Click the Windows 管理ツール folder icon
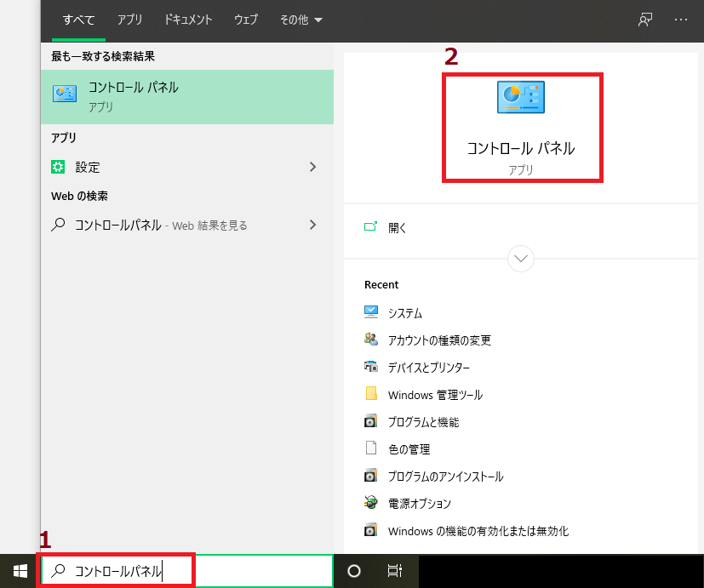This screenshot has width=704, height=588. pos(371,394)
